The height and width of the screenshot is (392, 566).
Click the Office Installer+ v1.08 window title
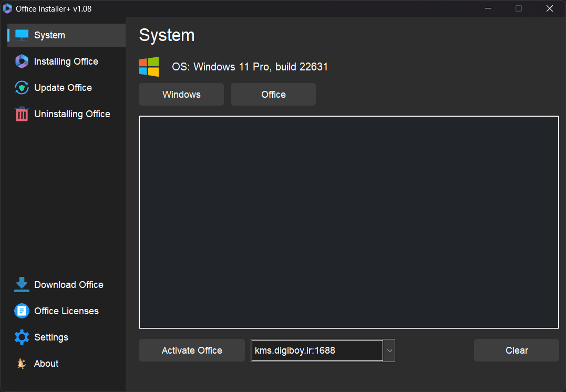click(x=54, y=8)
